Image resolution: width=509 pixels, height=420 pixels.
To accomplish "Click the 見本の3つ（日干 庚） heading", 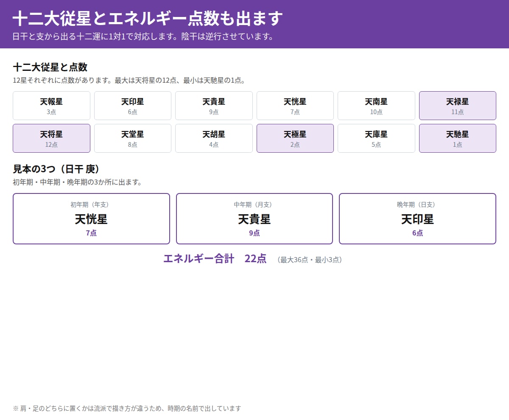I will coord(58,169).
